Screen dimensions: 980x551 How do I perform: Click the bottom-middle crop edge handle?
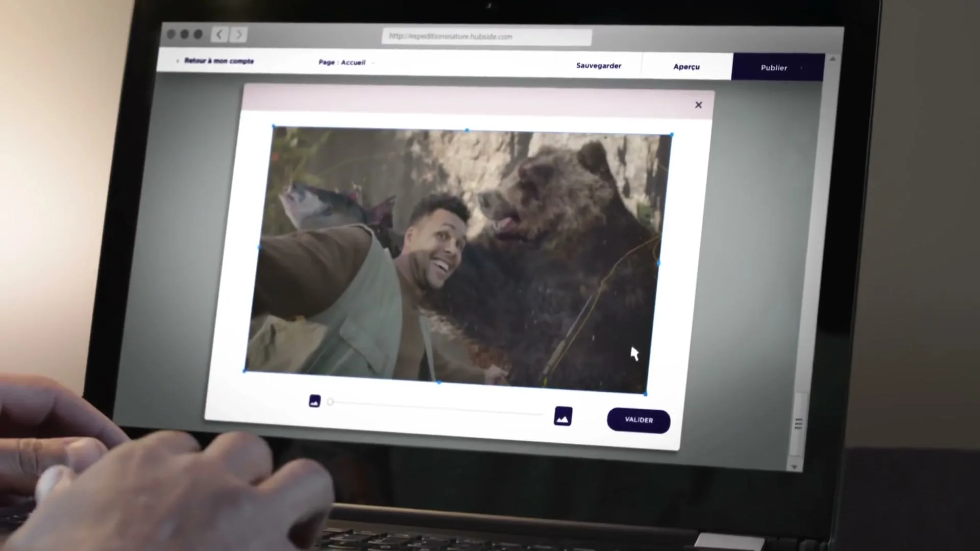coord(439,382)
